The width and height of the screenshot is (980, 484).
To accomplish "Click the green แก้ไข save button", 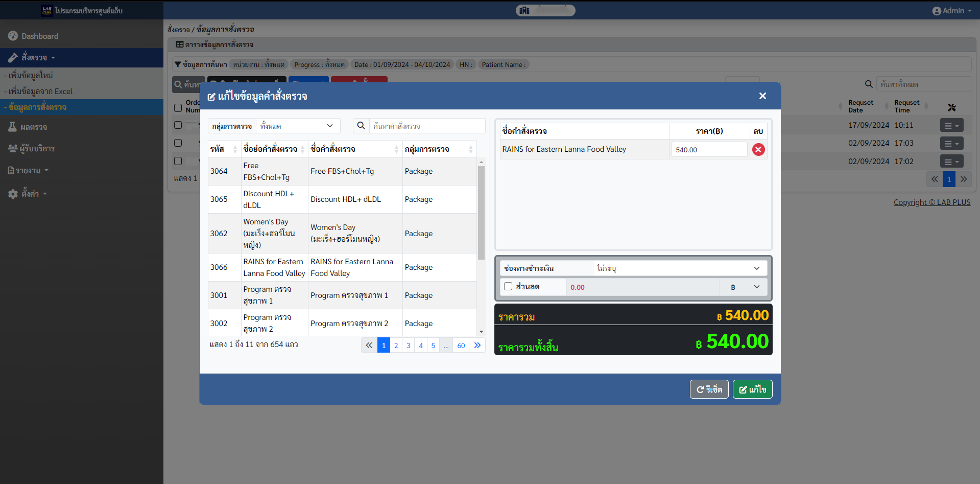I will (x=752, y=389).
